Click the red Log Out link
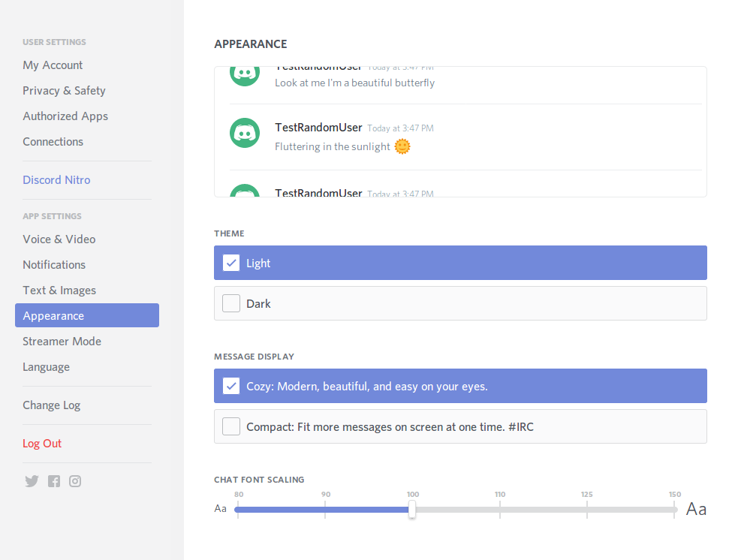 click(x=42, y=444)
